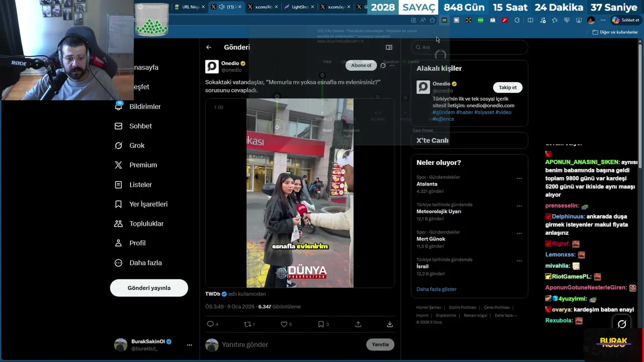The image size is (644, 362).
Task: Open reader view icon in post header
Action: (x=389, y=47)
